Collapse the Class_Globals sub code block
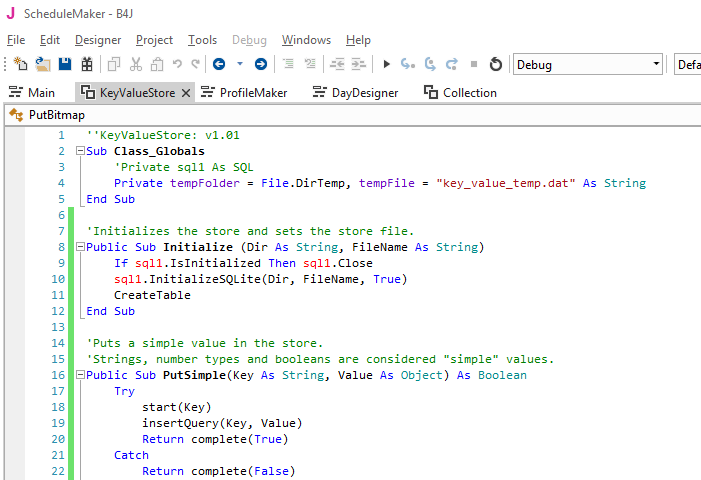The image size is (701, 480). point(80,152)
